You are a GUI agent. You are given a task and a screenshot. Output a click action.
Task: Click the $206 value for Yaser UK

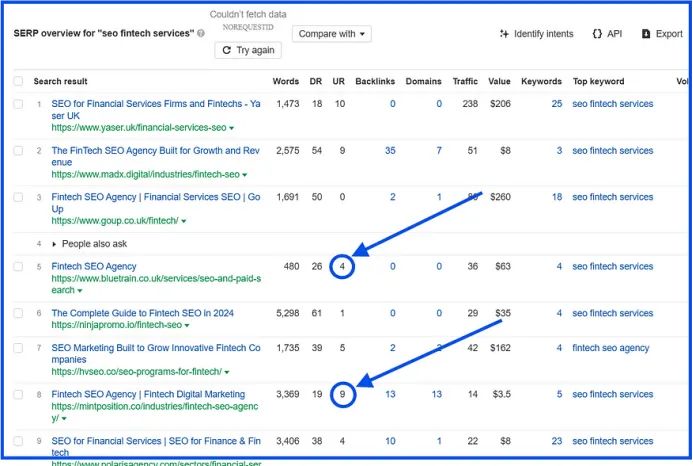pyautogui.click(x=500, y=104)
